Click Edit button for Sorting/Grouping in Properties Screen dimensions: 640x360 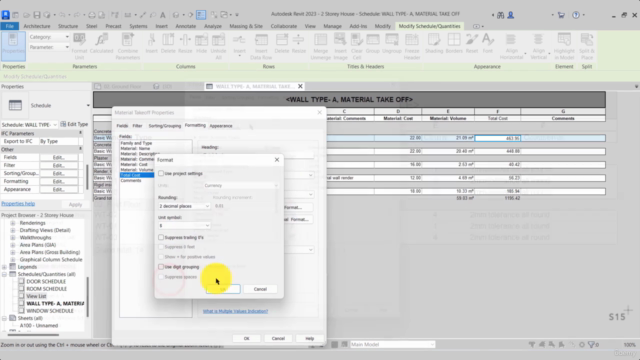59,173
